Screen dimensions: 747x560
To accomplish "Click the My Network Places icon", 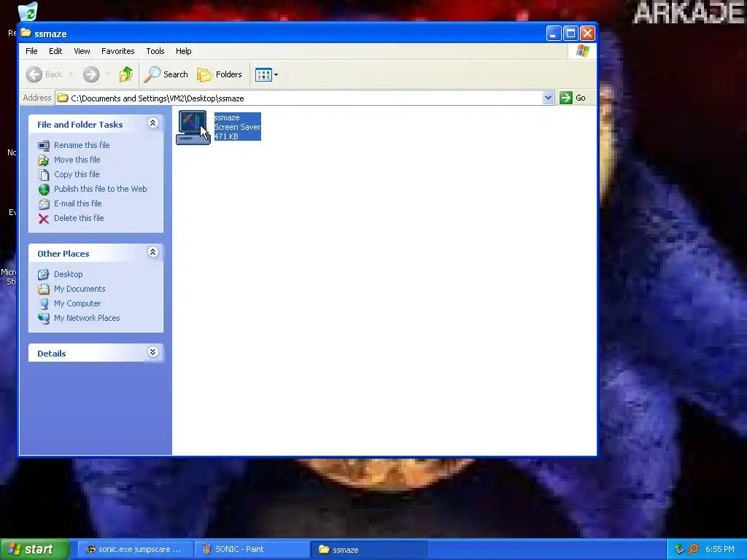I will coord(44,318).
